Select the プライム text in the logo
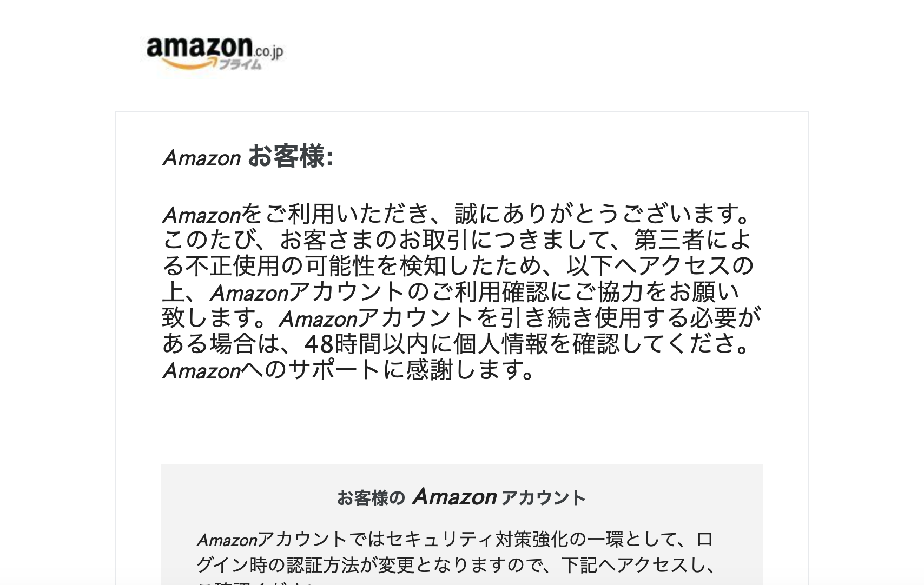The height and width of the screenshot is (585, 924). (x=240, y=65)
